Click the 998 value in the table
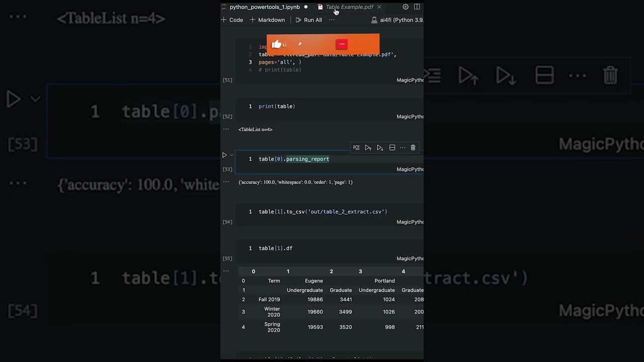The image size is (644, 362). click(390, 327)
